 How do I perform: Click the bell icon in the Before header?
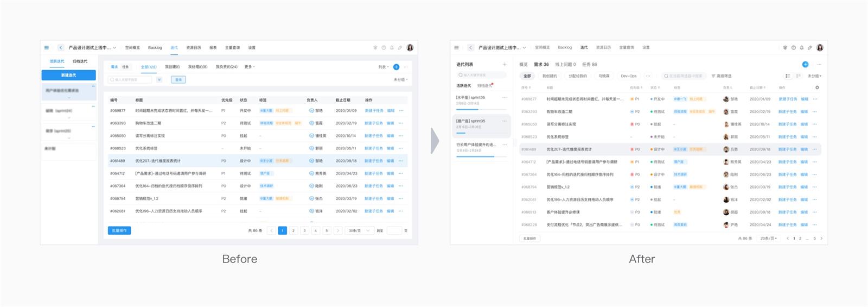click(392, 48)
